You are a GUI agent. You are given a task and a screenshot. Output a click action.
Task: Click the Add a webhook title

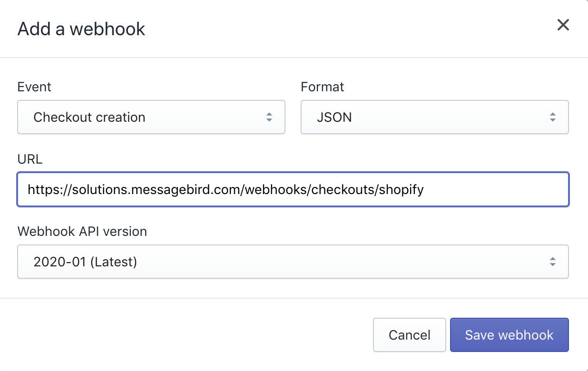[x=81, y=29]
